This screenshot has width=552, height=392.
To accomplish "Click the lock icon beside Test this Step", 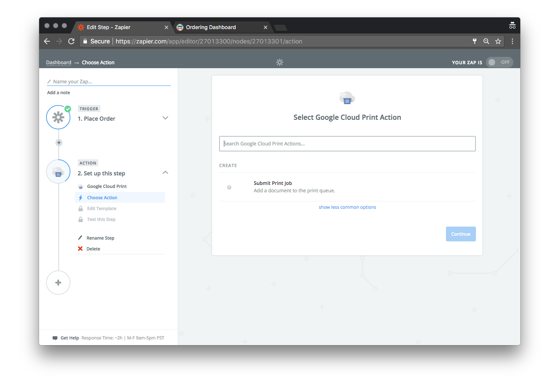I will tap(80, 219).
